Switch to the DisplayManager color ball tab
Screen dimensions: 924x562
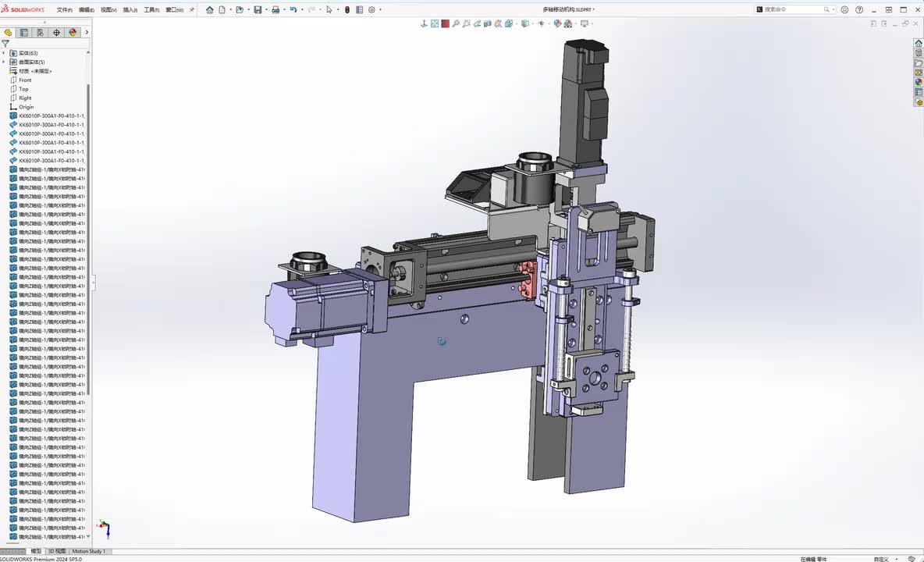click(73, 33)
